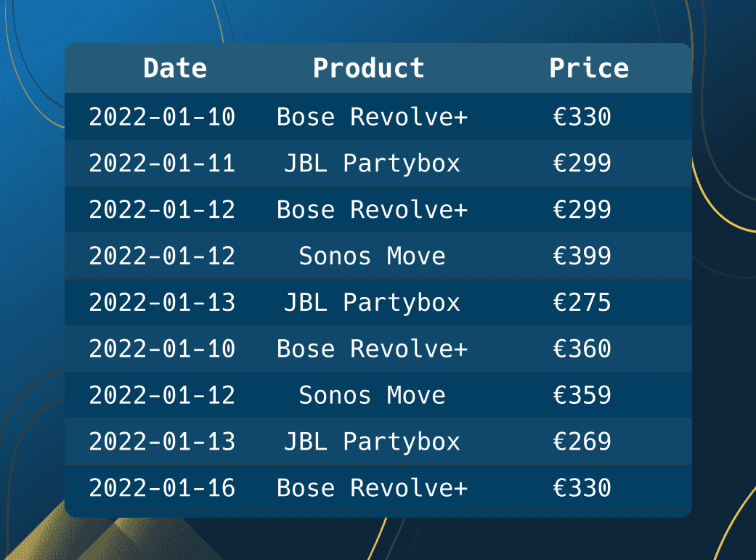This screenshot has width=756, height=560.
Task: Click the €269 price cell
Action: point(582,442)
